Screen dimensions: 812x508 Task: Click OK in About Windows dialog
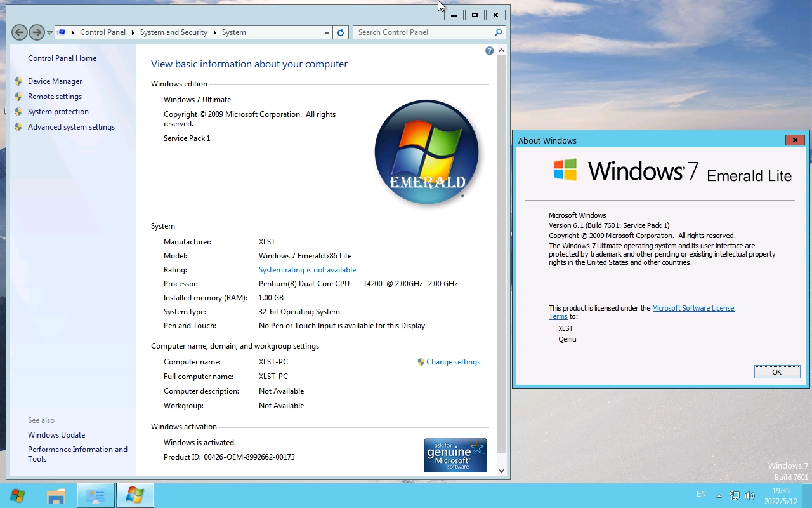click(777, 372)
